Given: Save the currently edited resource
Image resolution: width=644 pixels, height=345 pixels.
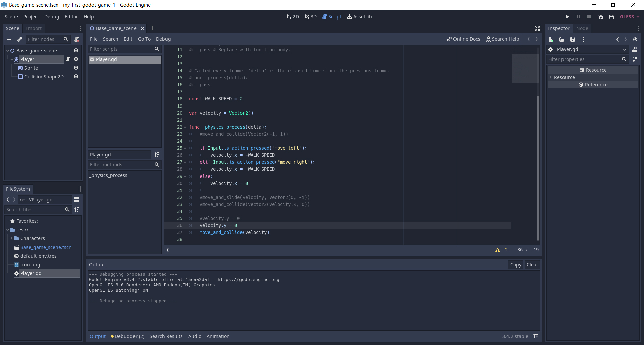Looking at the screenshot, I should pyautogui.click(x=573, y=39).
